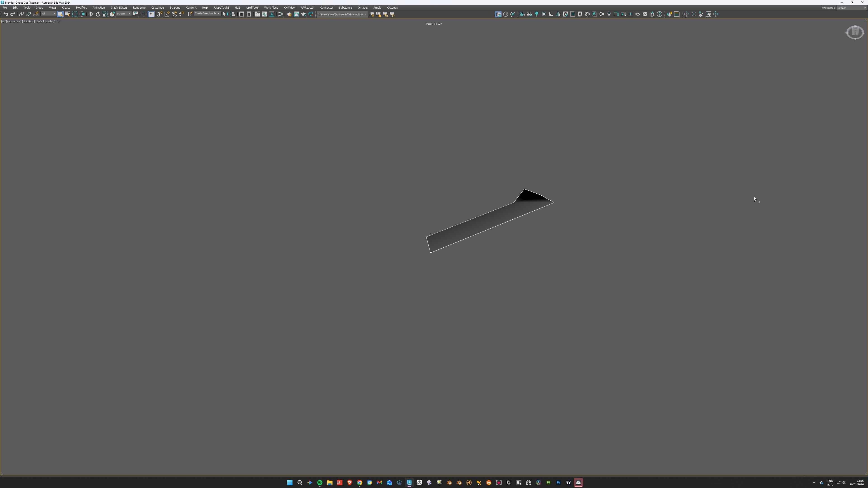Select the Rotate transform tool
Viewport: 868px width, 488px height.
point(98,14)
